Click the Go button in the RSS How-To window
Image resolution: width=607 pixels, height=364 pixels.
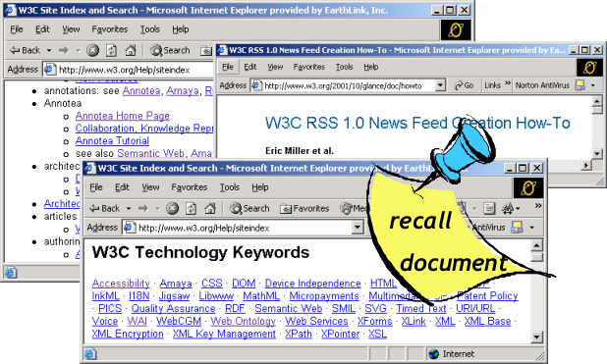[x=465, y=85]
